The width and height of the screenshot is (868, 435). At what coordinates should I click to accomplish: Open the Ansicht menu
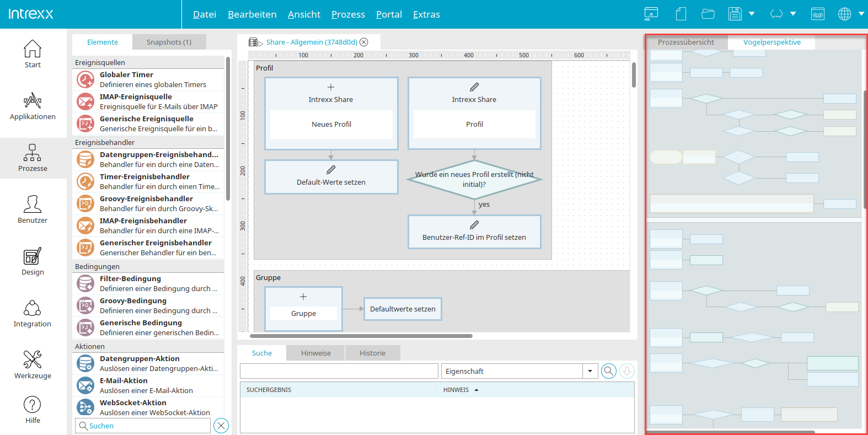pyautogui.click(x=304, y=14)
